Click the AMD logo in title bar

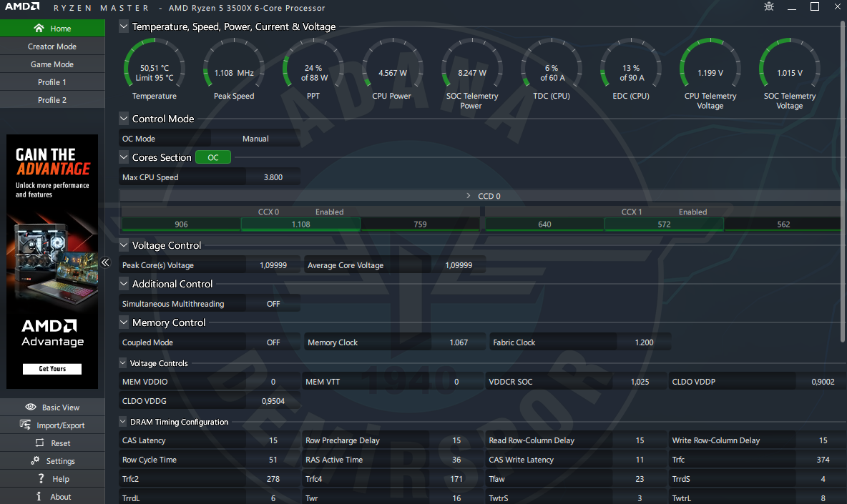click(x=22, y=6)
